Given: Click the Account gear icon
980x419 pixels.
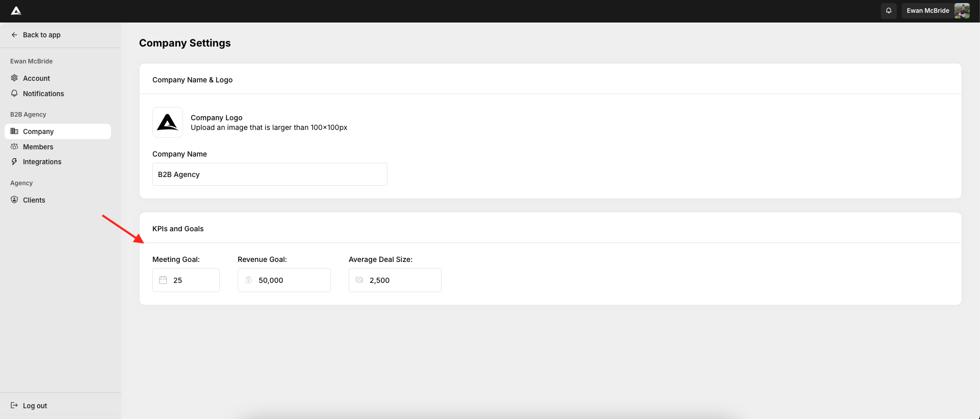Looking at the screenshot, I should [x=14, y=78].
